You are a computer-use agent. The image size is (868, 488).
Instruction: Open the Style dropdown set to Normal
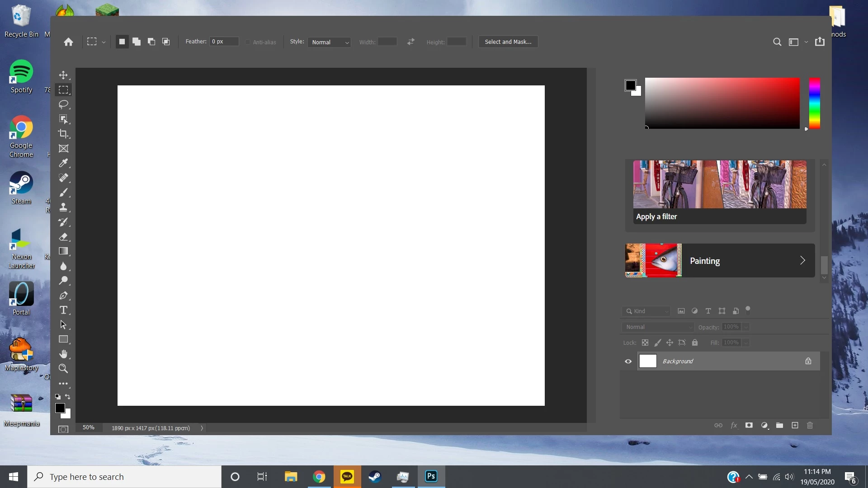pos(329,42)
